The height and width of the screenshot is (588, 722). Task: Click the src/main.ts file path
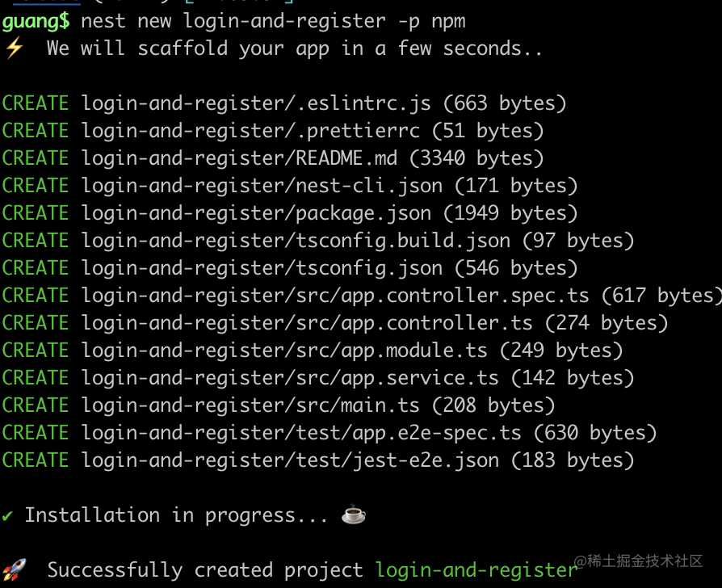(x=250, y=405)
